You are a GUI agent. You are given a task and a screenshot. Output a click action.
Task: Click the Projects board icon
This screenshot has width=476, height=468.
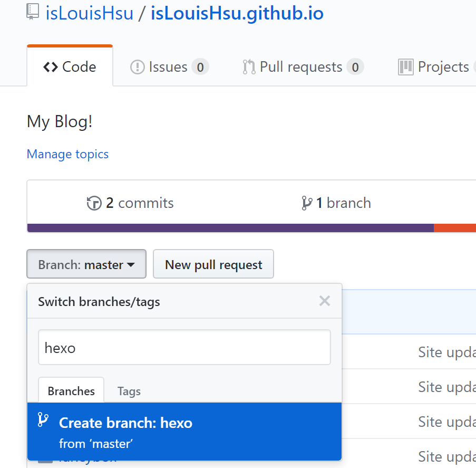tap(405, 67)
